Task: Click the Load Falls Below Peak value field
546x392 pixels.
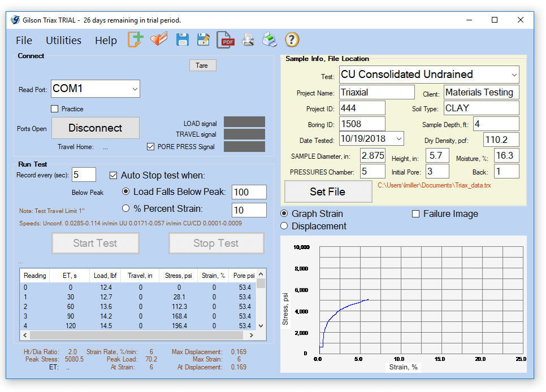Action: point(249,192)
